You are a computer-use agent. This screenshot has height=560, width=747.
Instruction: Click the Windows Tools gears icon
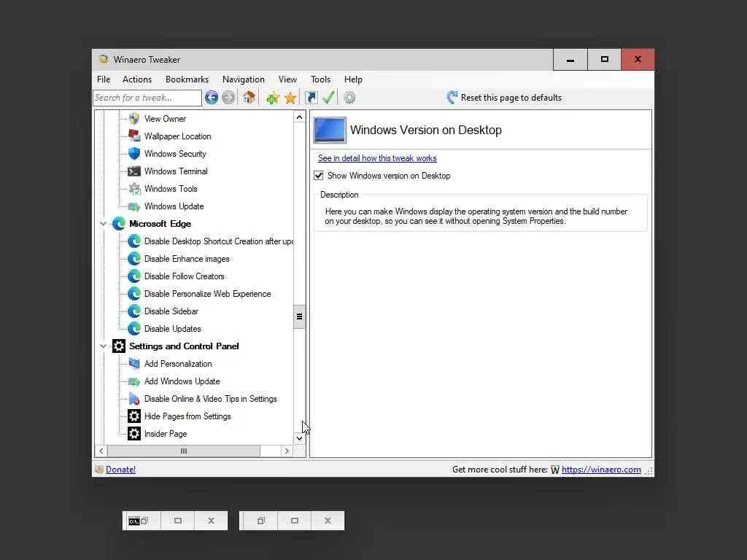tap(135, 189)
